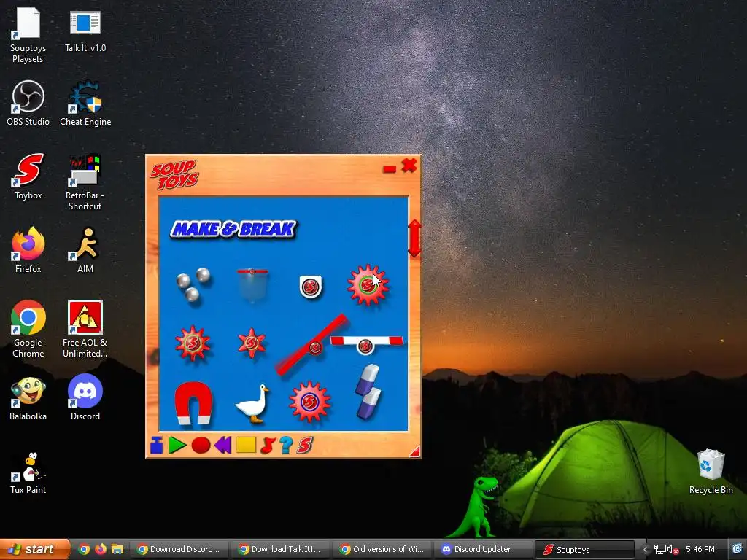Click the Make & Break title
The width and height of the screenshot is (747, 560).
pos(233,230)
